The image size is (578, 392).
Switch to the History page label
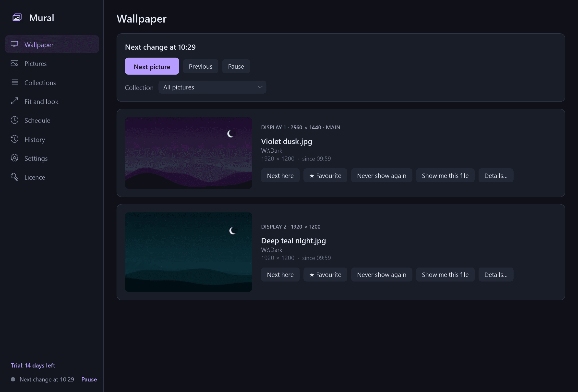tap(35, 140)
